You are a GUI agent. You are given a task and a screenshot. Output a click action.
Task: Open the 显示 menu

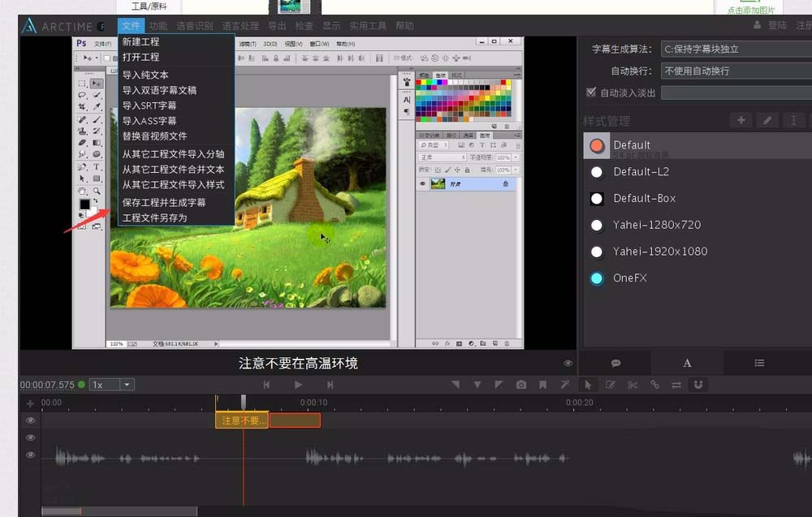click(x=331, y=26)
